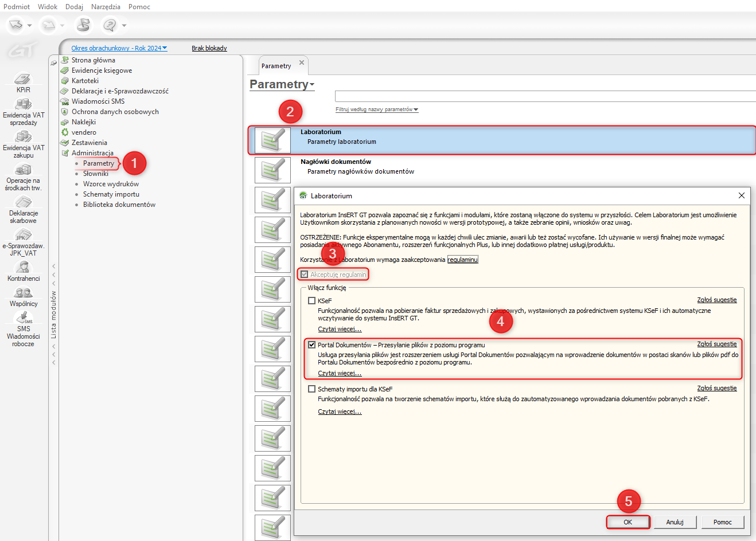Open Operacje na środkach trw. module

click(x=24, y=177)
